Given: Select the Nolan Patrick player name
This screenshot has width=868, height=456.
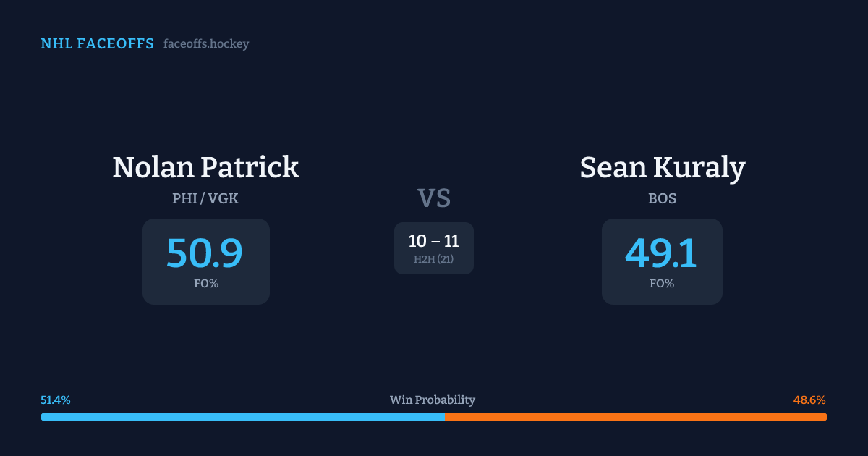Looking at the screenshot, I should 205,168.
